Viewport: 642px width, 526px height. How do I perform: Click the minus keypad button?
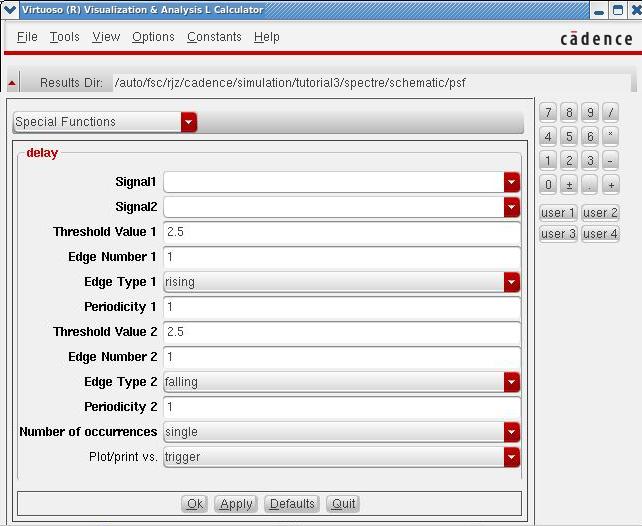610,161
